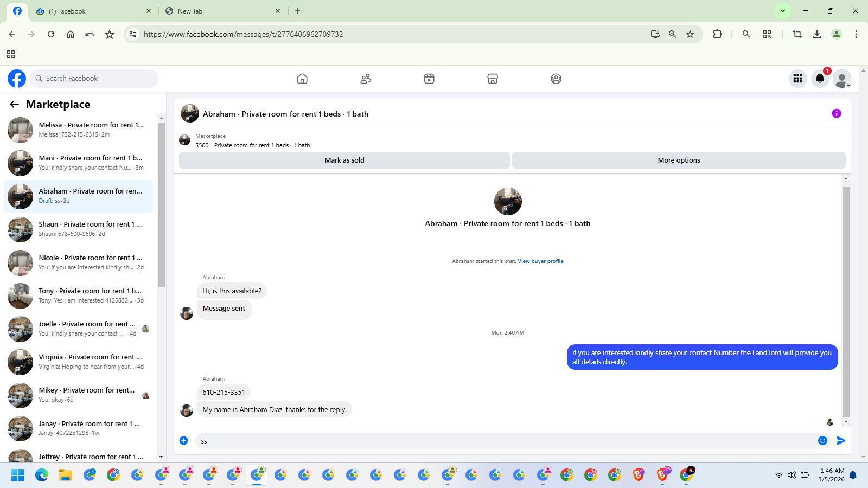View site information in address bar
This screenshot has width=868, height=488.
pos(132,34)
